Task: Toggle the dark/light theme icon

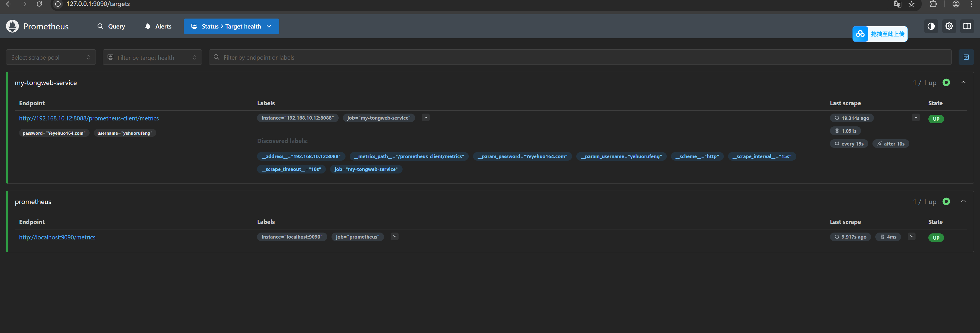Action: pos(931,26)
